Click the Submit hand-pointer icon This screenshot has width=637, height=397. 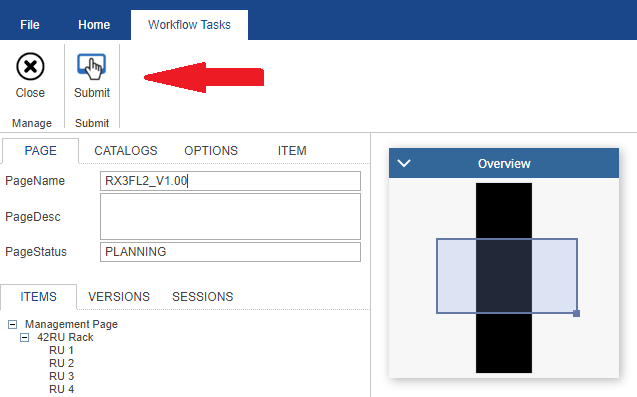point(92,67)
